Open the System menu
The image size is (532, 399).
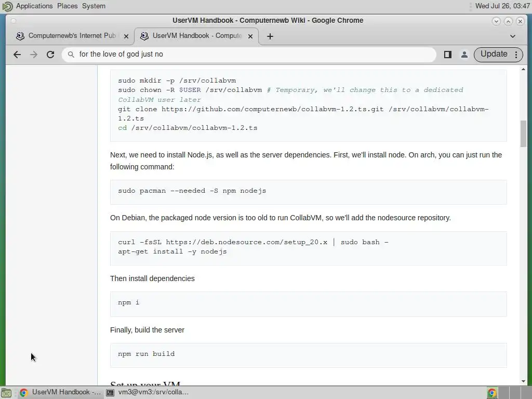[94, 6]
